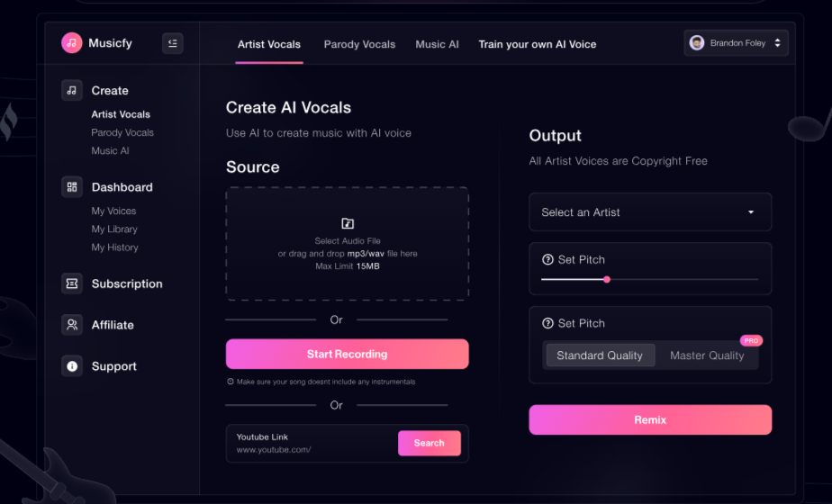Viewport: 832px width, 504px height.
Task: Click the Search button for Youtube link
Action: click(x=430, y=443)
